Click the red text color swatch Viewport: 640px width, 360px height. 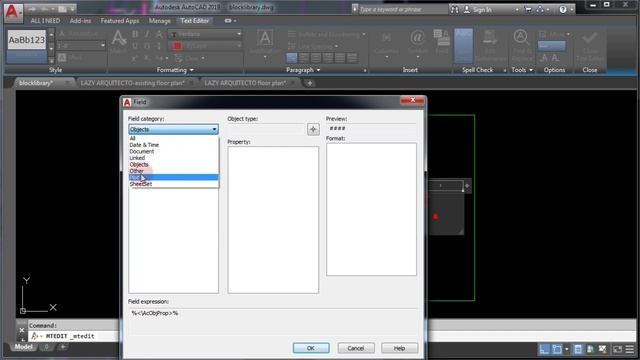click(x=177, y=46)
